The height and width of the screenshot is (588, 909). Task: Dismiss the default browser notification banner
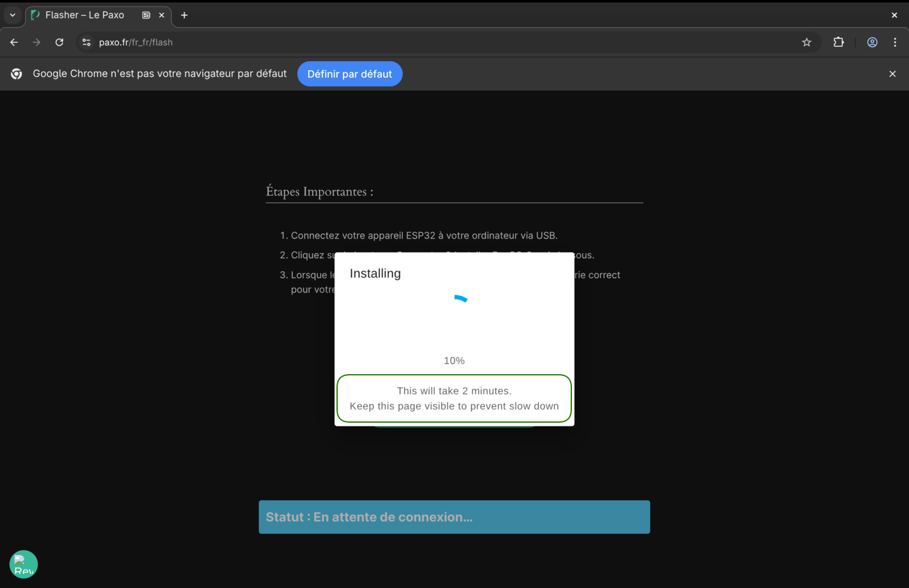pos(893,74)
